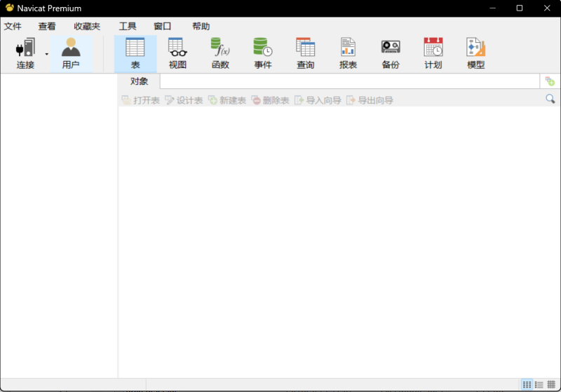The image size is (561, 392).
Task: Open the View (查看) menu
Action: (x=47, y=27)
